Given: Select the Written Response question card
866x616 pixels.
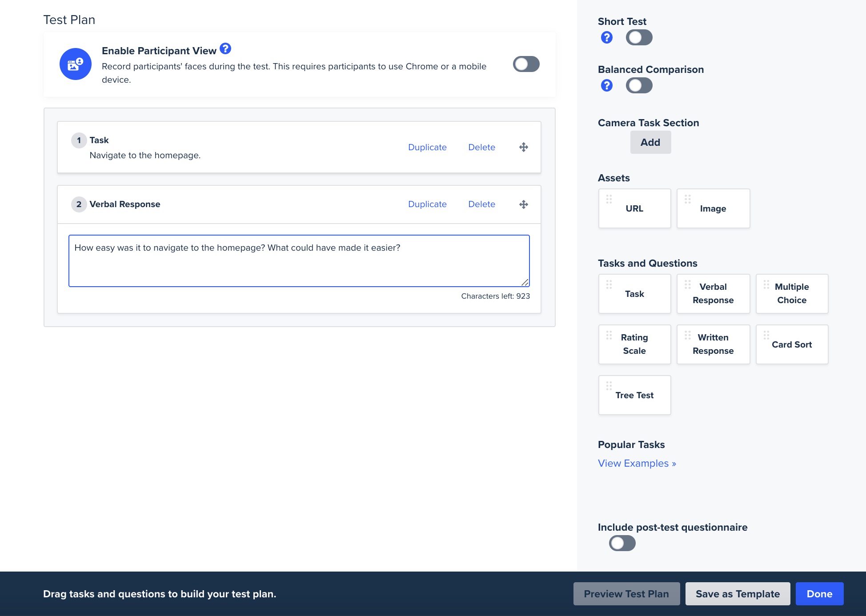Looking at the screenshot, I should (x=713, y=344).
